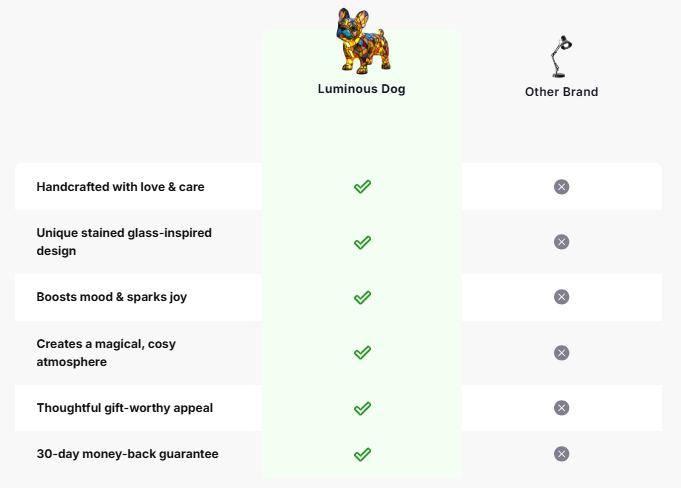681x488 pixels.
Task: Click the Luminous Dog product image
Action: point(362,40)
